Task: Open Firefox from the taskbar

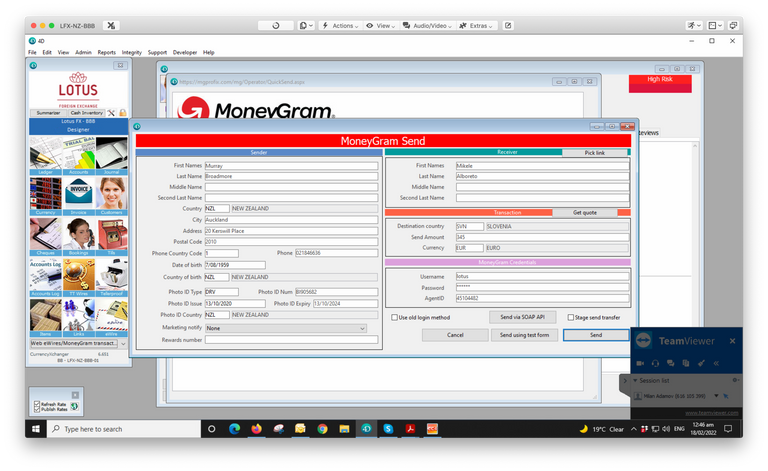Action: click(256, 429)
